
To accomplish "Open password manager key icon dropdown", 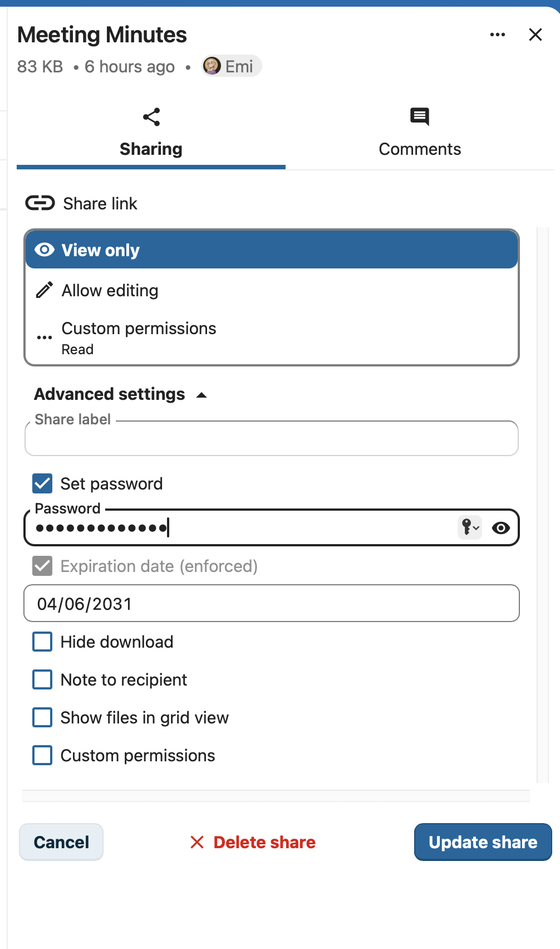I will (470, 527).
